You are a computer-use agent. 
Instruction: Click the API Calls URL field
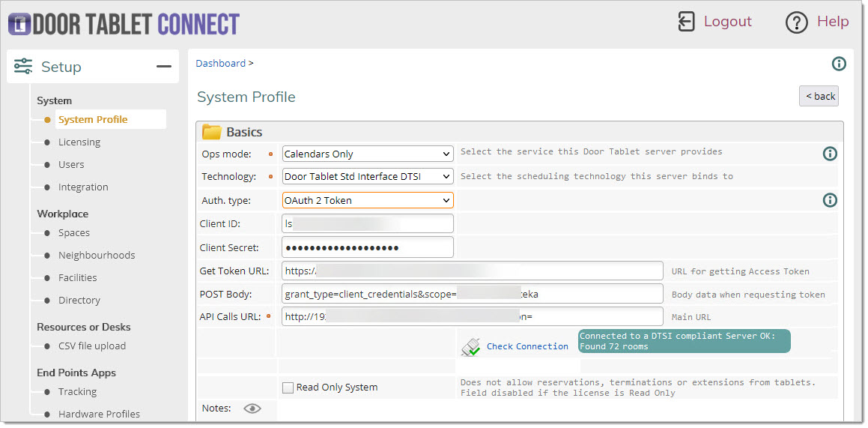click(x=473, y=317)
